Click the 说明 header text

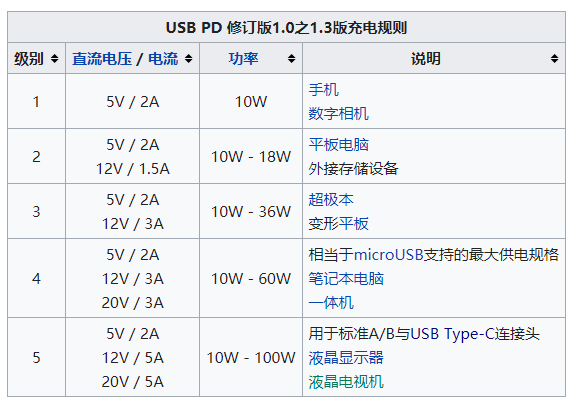[426, 59]
